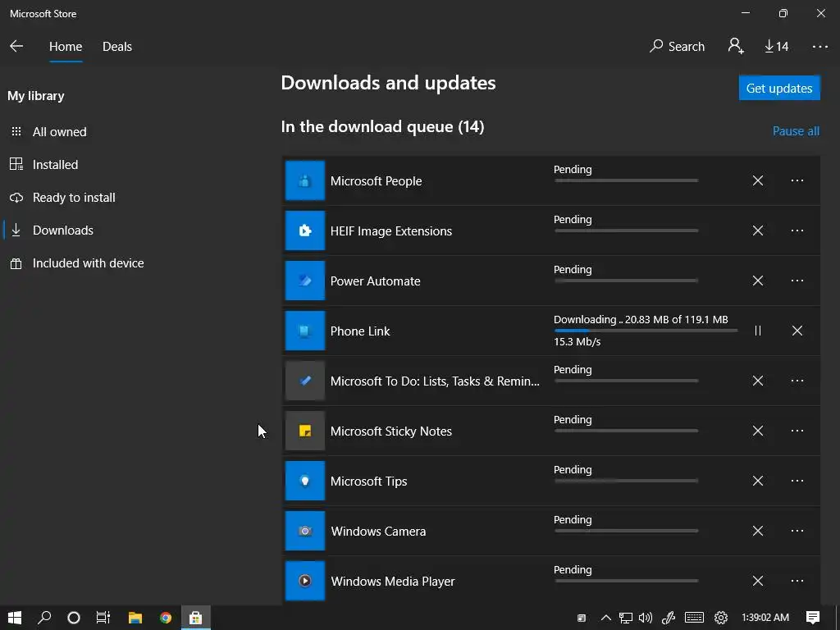Cancel the Microsoft Sticky Notes download

pyautogui.click(x=757, y=431)
